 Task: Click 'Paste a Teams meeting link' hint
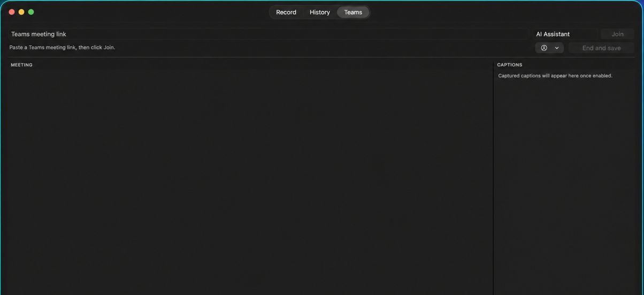[62, 48]
